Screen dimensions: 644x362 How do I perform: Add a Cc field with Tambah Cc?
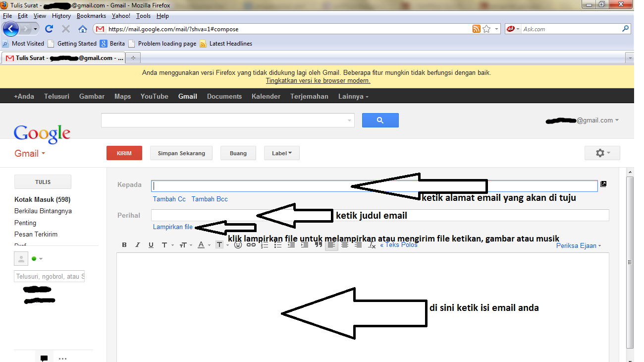coord(169,199)
